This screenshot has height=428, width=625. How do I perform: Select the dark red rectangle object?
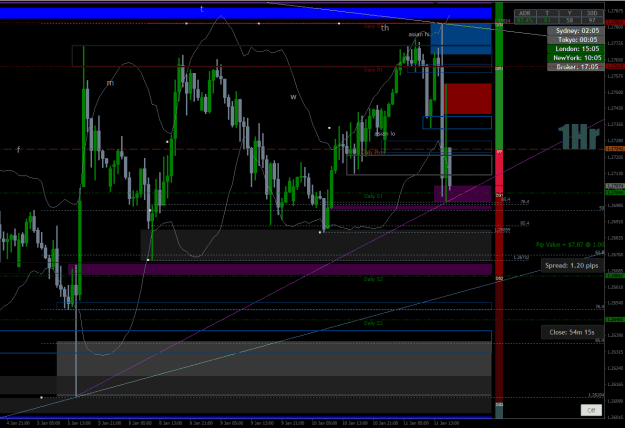point(468,98)
